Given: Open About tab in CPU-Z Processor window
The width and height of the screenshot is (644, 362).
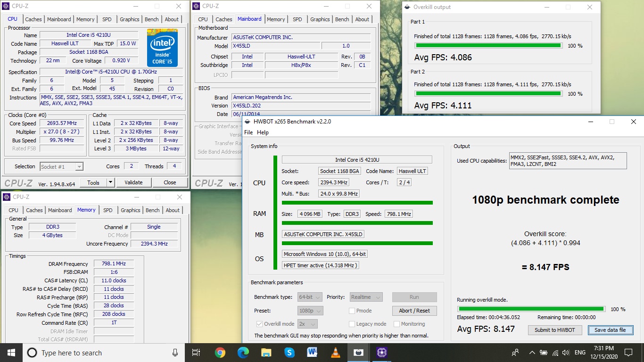Looking at the screenshot, I should tap(172, 19).
